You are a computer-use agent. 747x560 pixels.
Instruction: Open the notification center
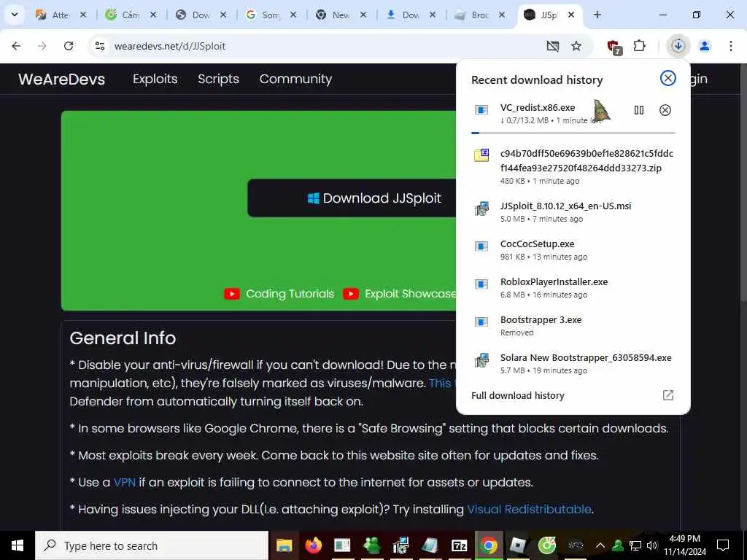(x=723, y=545)
